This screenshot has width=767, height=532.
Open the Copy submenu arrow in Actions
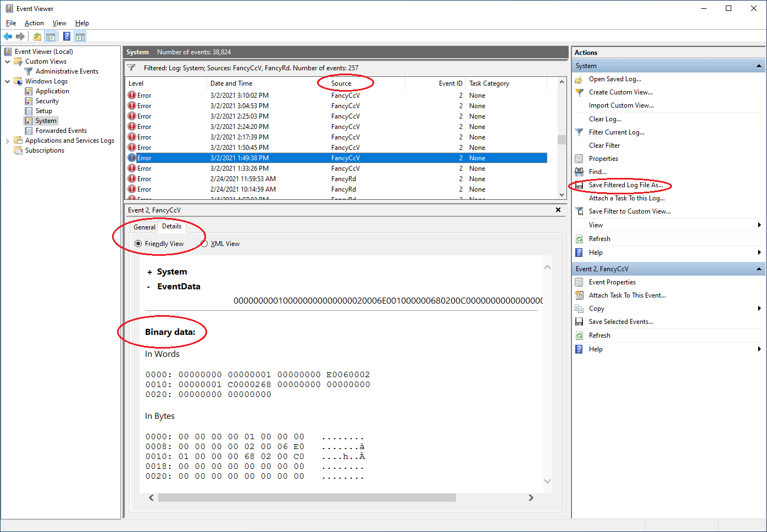[759, 309]
